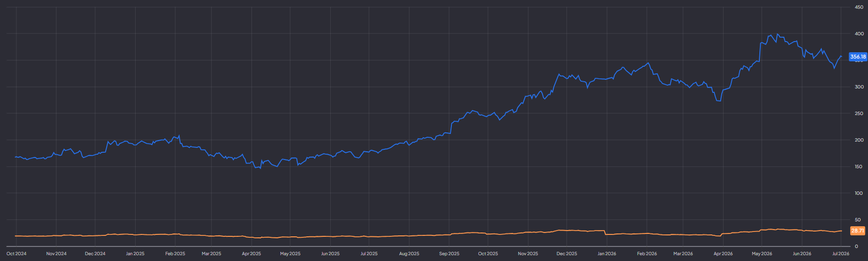The height and width of the screenshot is (261, 868).
Task: Click the Oct 2025 date label
Action: 488,254
